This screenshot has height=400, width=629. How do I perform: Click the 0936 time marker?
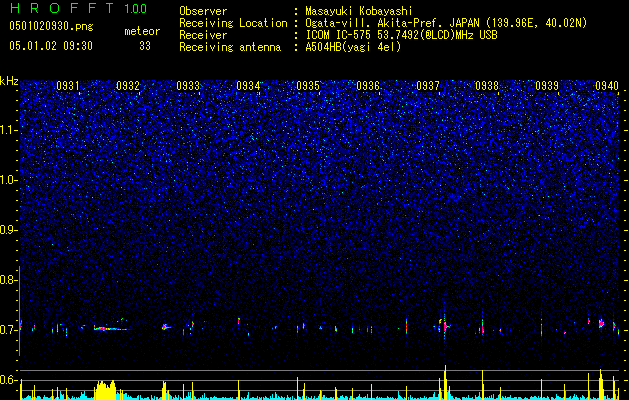click(x=368, y=85)
